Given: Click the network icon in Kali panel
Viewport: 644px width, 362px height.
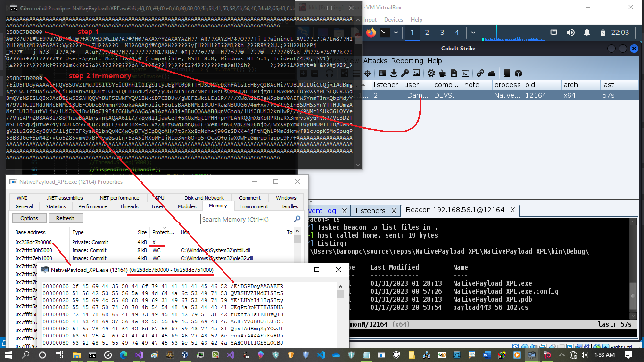Looking at the screenshot, I should [554, 33].
